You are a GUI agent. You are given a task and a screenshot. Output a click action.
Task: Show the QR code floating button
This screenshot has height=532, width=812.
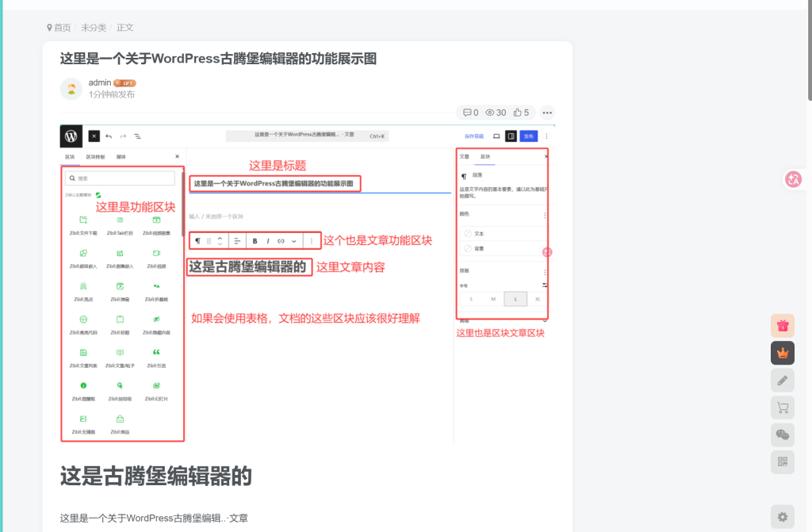tap(783, 461)
